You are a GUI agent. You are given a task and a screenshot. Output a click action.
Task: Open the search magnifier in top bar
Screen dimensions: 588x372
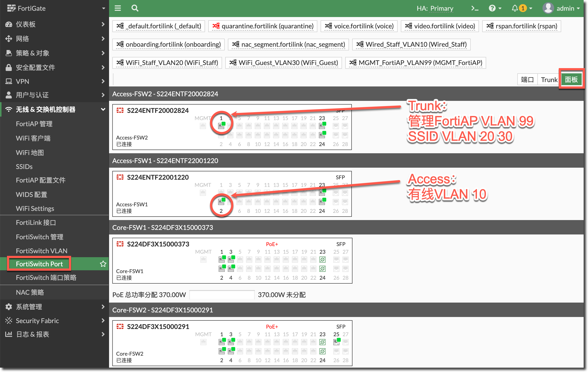[x=135, y=8]
